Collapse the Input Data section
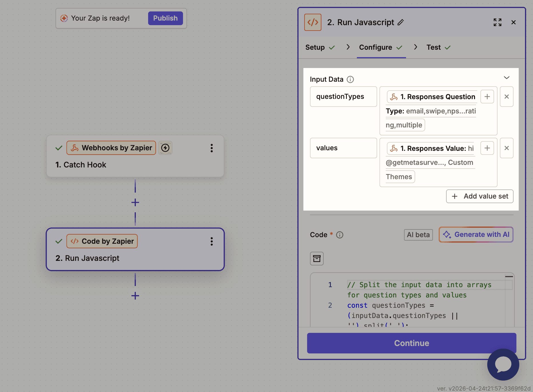 coord(507,77)
